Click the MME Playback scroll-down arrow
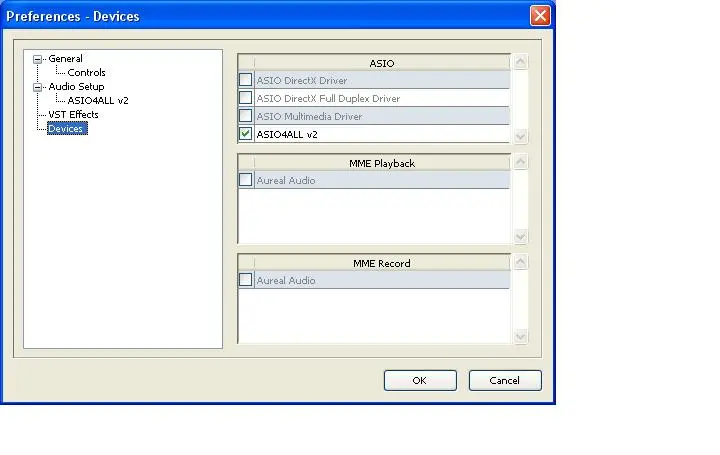This screenshot has width=720, height=455. click(520, 236)
